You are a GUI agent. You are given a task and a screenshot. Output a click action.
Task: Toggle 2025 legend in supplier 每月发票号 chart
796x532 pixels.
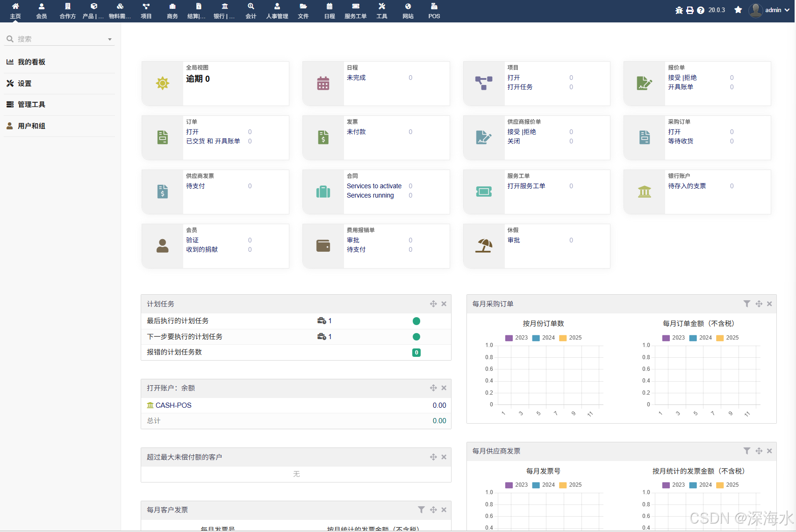pyautogui.click(x=571, y=485)
